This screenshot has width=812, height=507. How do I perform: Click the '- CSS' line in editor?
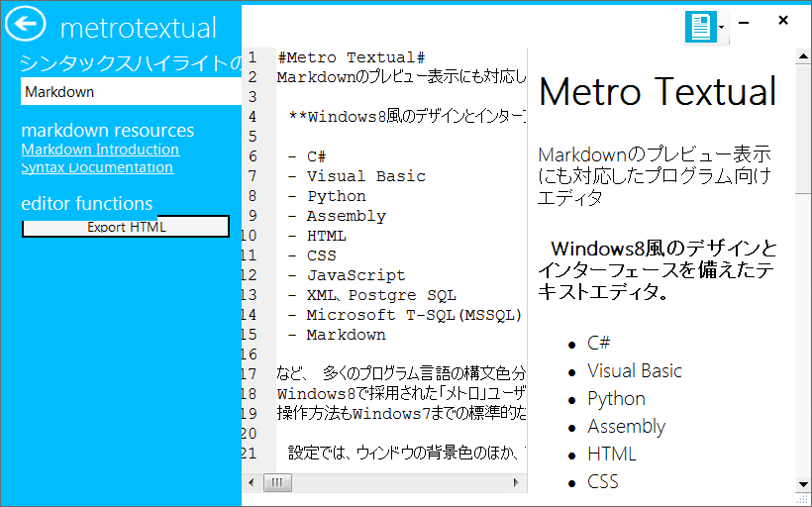[312, 255]
